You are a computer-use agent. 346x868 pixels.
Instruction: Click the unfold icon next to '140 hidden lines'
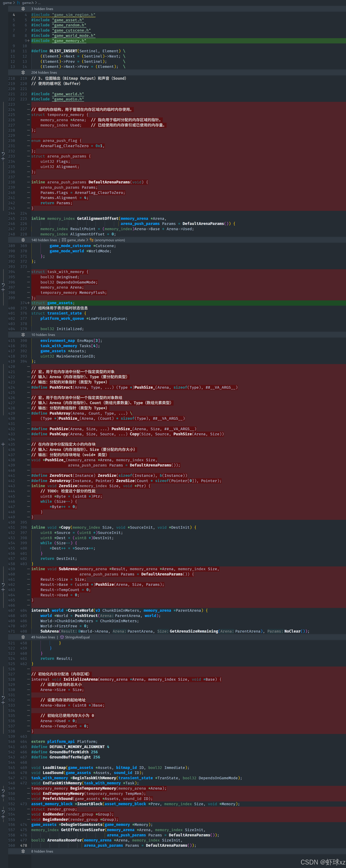tap(23, 240)
